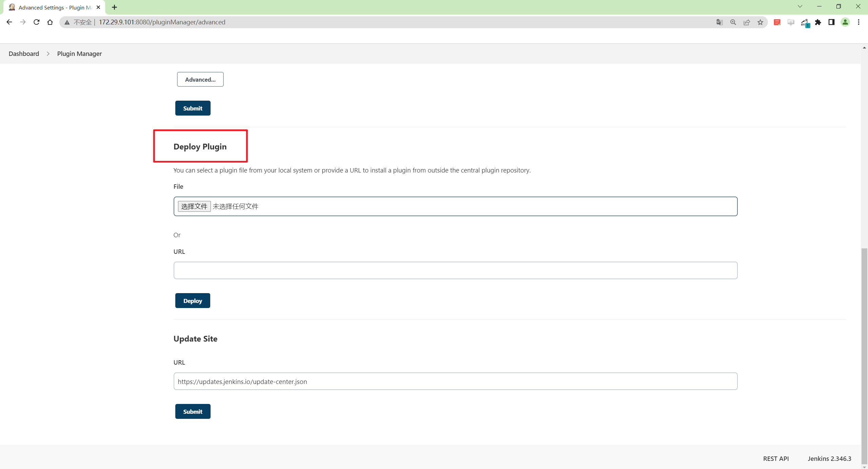Open the Chrome three-dot menu
The height and width of the screenshot is (469, 868).
pos(859,22)
